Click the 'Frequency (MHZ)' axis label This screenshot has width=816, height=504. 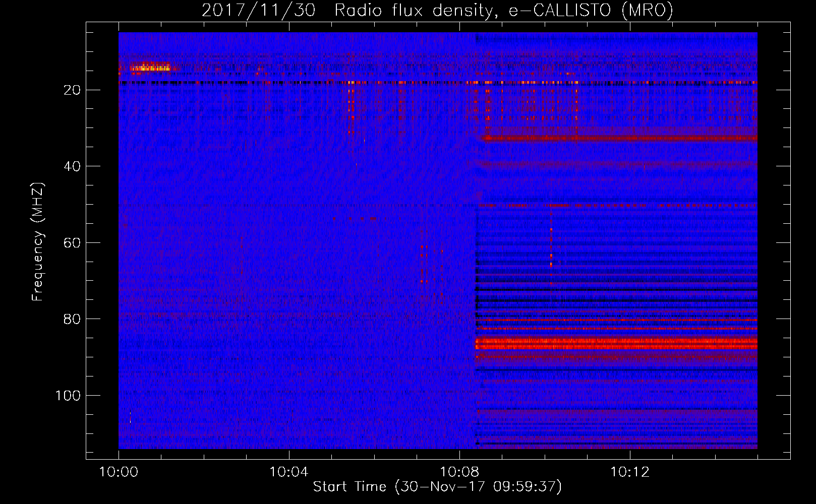38,242
